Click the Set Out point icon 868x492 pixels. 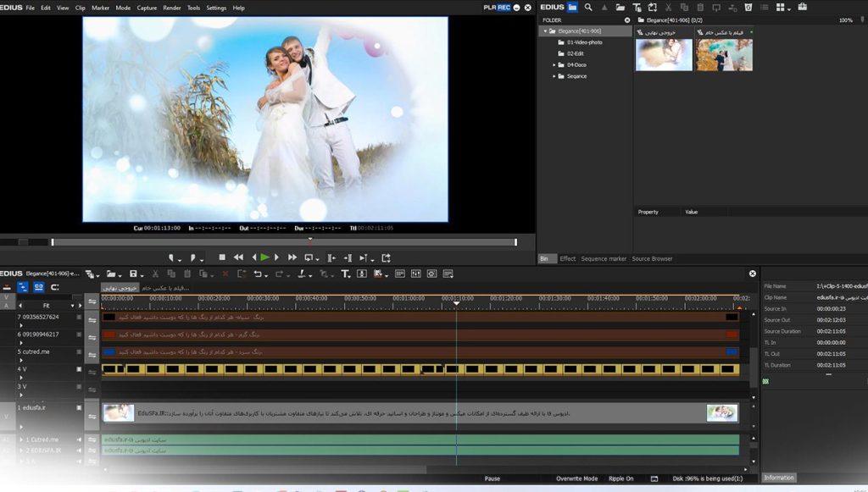click(192, 257)
